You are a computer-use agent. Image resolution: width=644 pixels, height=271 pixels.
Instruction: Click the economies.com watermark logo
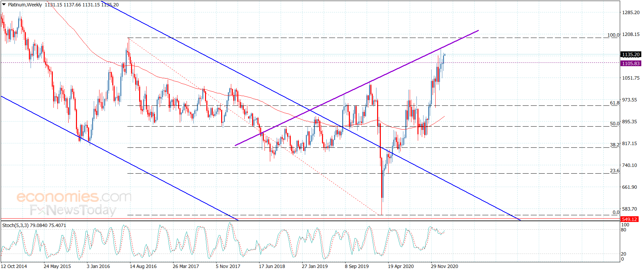(74, 196)
